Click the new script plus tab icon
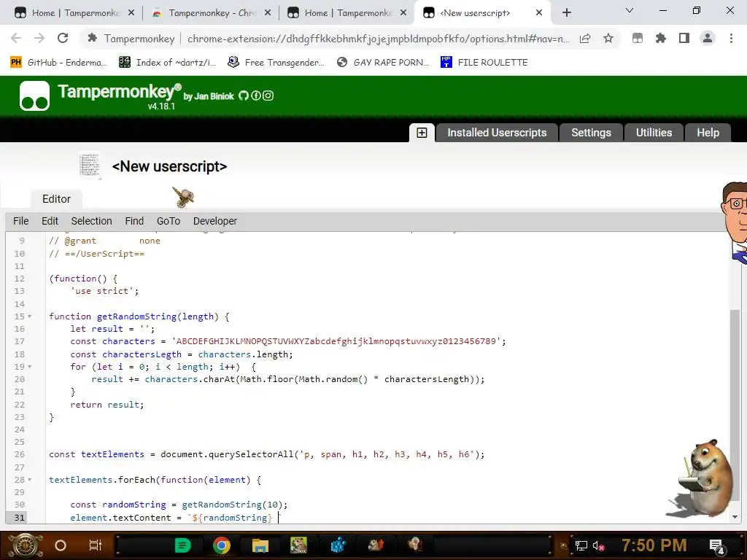 pyautogui.click(x=422, y=133)
